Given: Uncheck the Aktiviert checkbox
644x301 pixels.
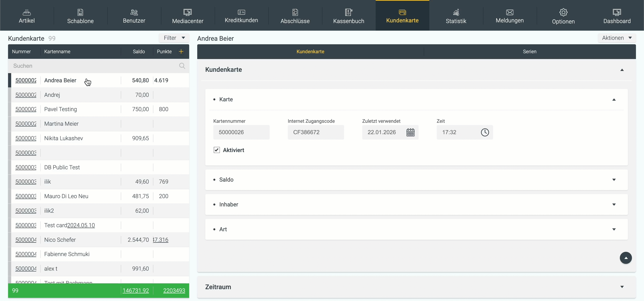Looking at the screenshot, I should pyautogui.click(x=216, y=150).
